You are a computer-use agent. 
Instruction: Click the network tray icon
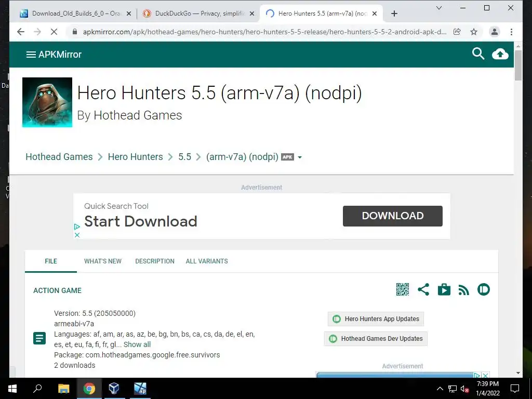click(x=453, y=389)
